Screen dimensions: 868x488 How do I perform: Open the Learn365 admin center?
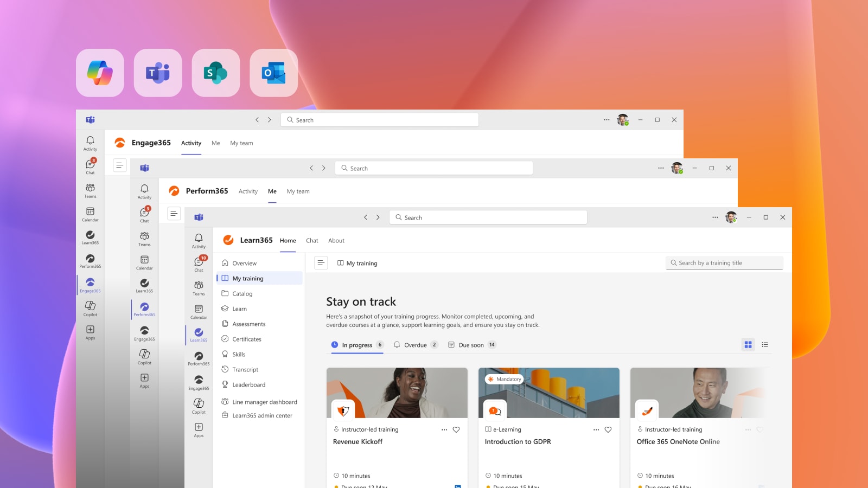pyautogui.click(x=264, y=415)
